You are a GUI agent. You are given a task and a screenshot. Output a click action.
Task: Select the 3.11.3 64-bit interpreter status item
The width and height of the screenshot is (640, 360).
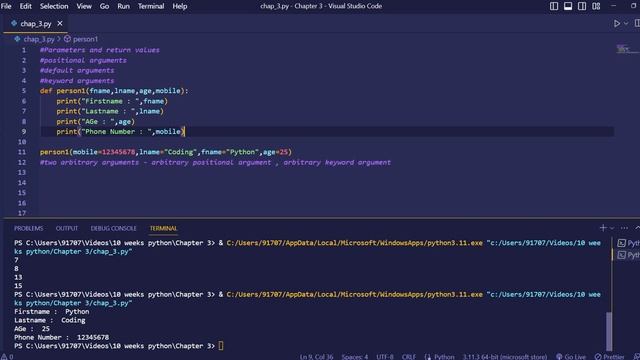[504, 357]
